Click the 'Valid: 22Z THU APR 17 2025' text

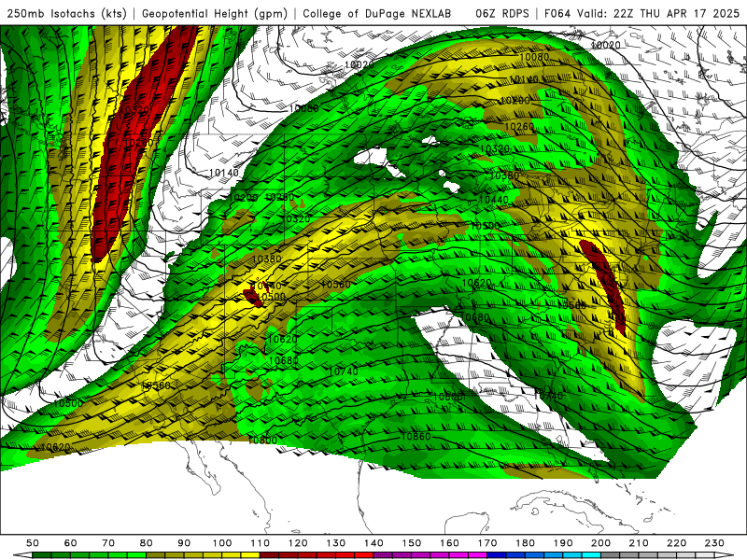click(658, 13)
